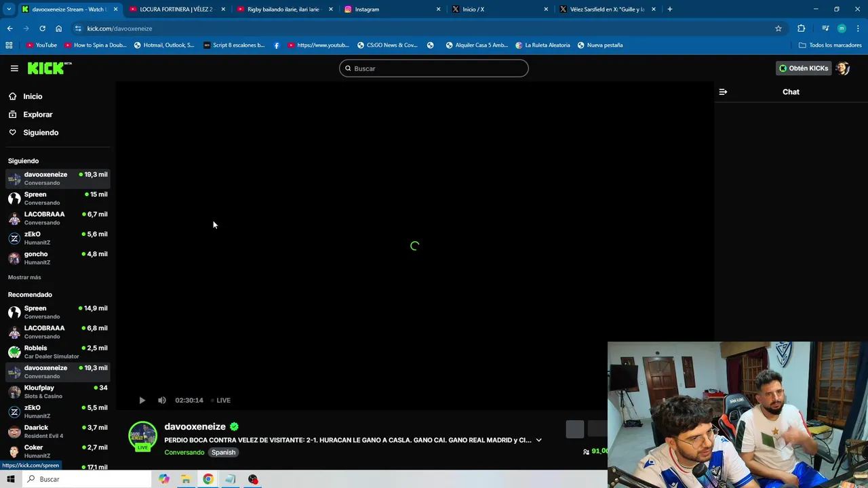This screenshot has height=488, width=868.
Task: Expand the stream title chevron
Action: pos(539,440)
